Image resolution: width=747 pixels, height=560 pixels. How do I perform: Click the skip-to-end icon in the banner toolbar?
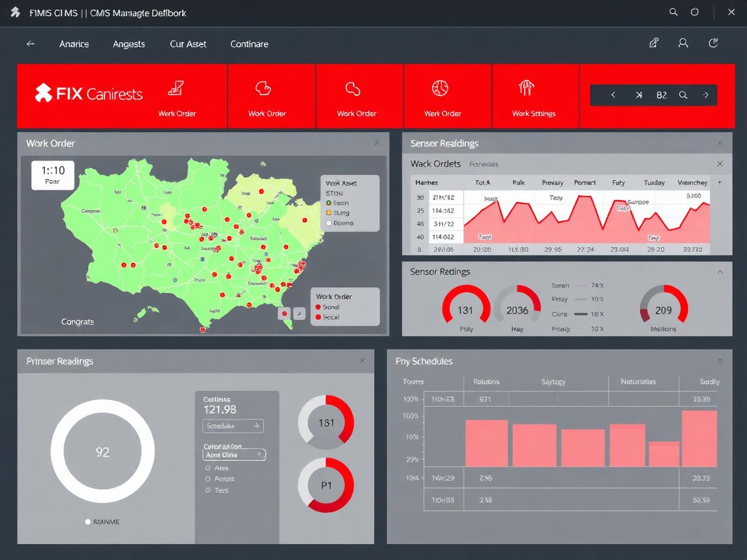pos(638,94)
